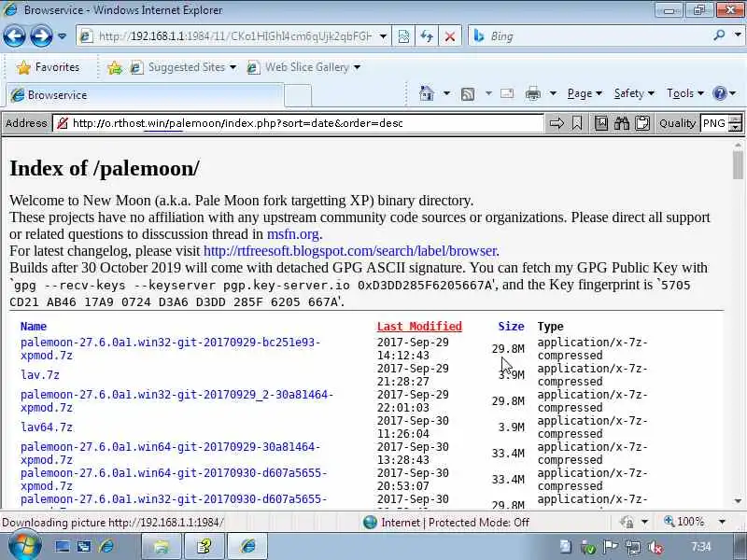Open the msfn.org link

(293, 234)
